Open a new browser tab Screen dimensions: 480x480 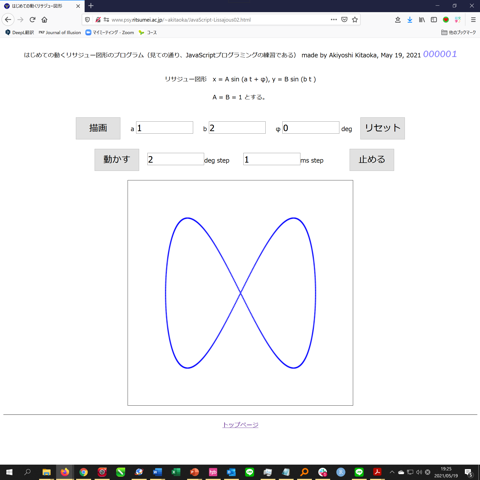click(x=91, y=6)
